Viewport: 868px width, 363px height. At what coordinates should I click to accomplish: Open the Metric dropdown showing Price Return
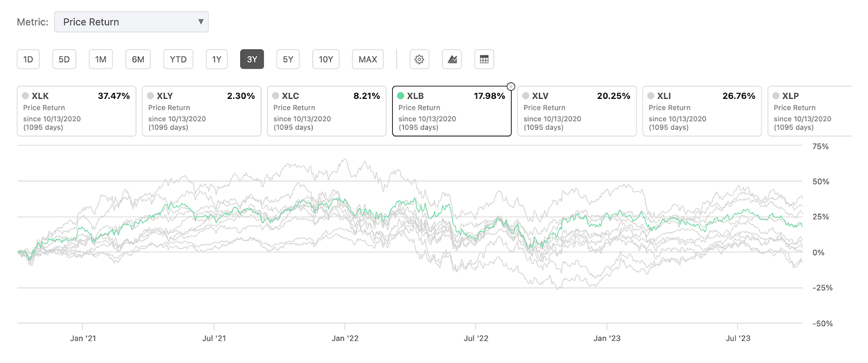[131, 22]
